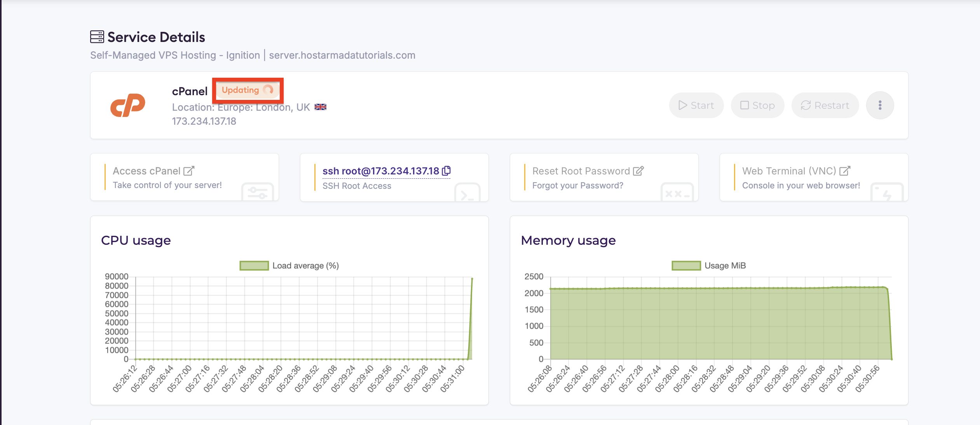The width and height of the screenshot is (980, 425).
Task: Click the Service Details server icon
Action: click(97, 37)
